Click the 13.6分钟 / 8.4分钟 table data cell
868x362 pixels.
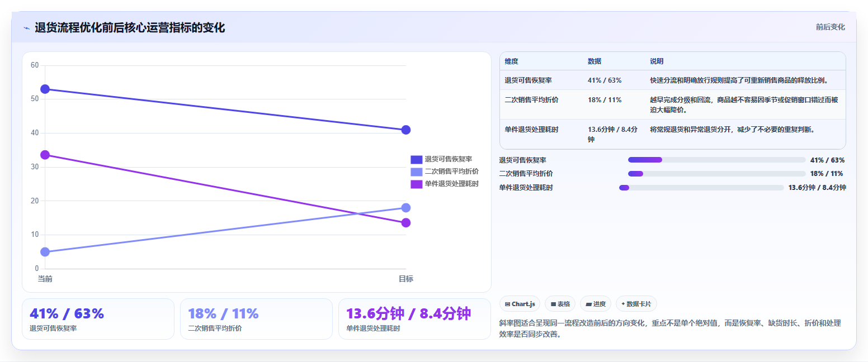coord(612,134)
